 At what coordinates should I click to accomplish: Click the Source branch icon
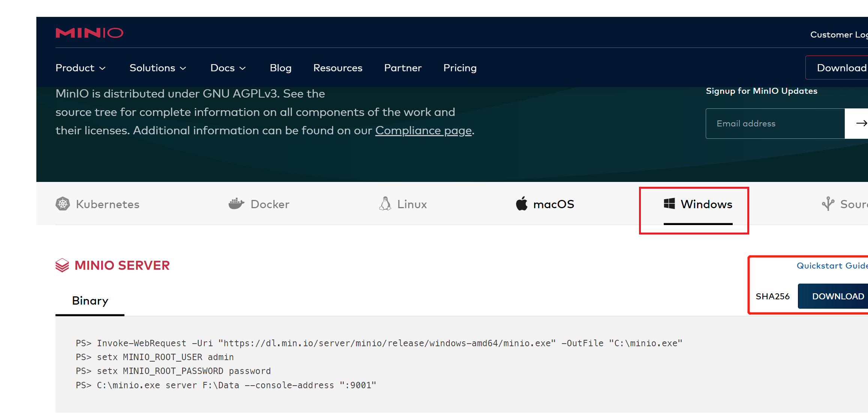click(828, 204)
